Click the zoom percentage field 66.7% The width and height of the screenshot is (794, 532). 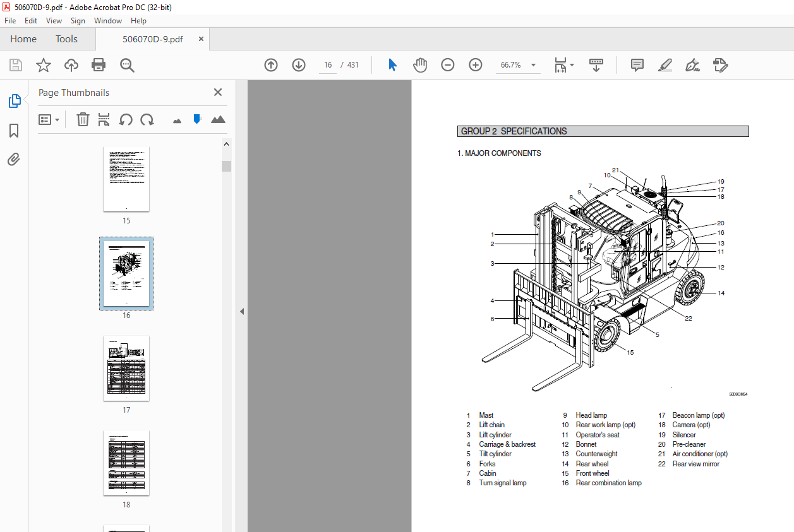[510, 65]
